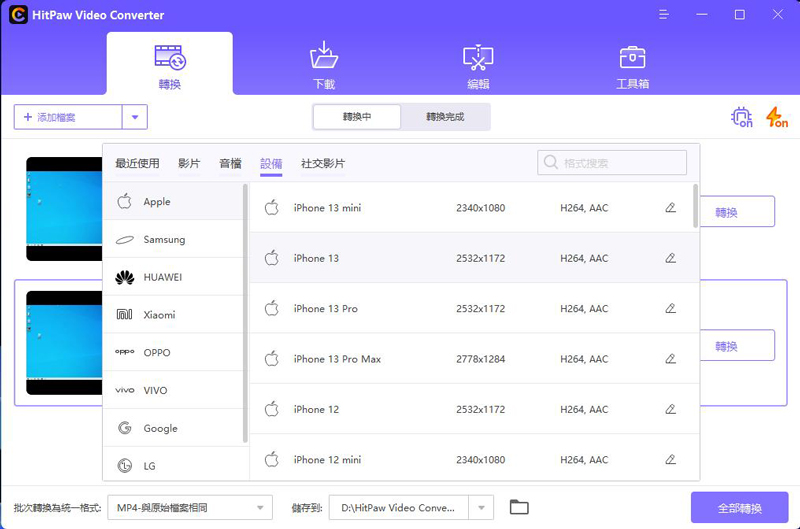The image size is (800, 529).
Task: Edit iPhone 13 mini preset settings
Action: [670, 208]
